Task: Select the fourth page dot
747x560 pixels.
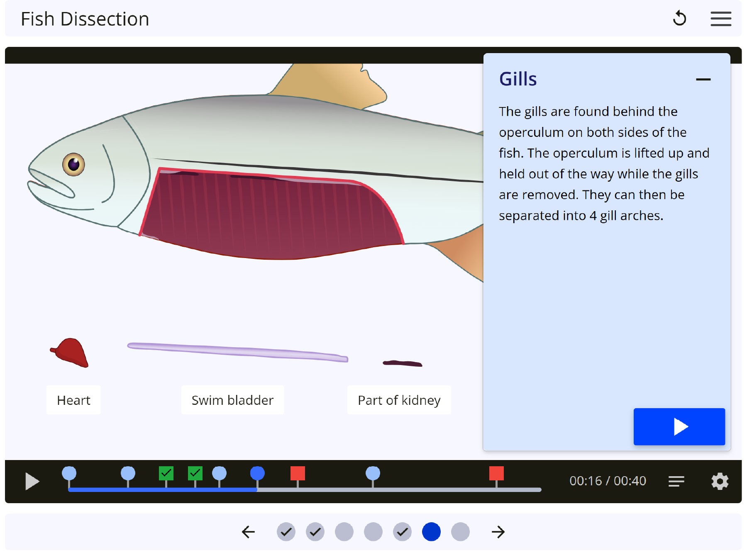Action: (373, 532)
